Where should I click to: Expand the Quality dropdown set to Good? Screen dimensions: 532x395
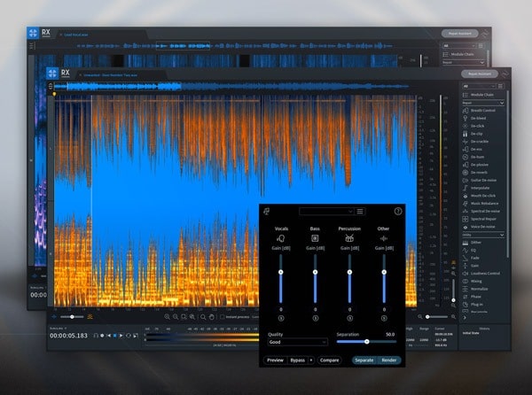point(298,341)
